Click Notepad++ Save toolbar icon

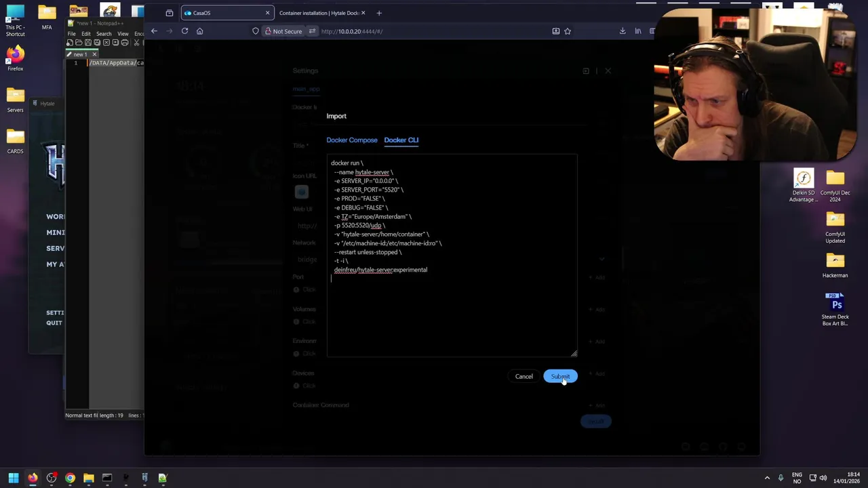[x=87, y=43]
